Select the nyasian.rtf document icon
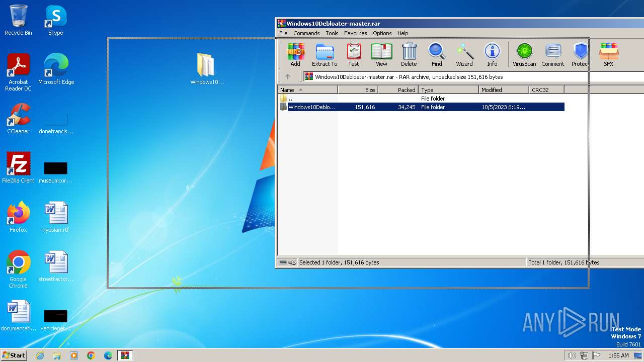 click(56, 217)
